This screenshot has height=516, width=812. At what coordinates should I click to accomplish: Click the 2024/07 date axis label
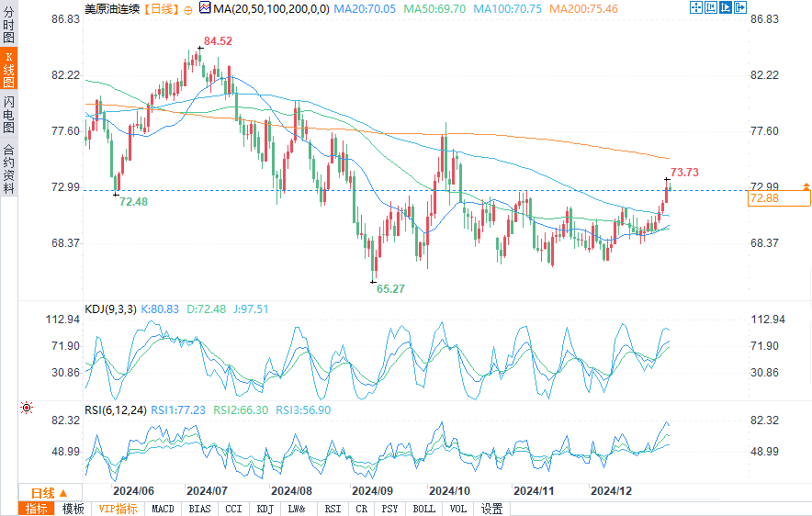pyautogui.click(x=208, y=490)
